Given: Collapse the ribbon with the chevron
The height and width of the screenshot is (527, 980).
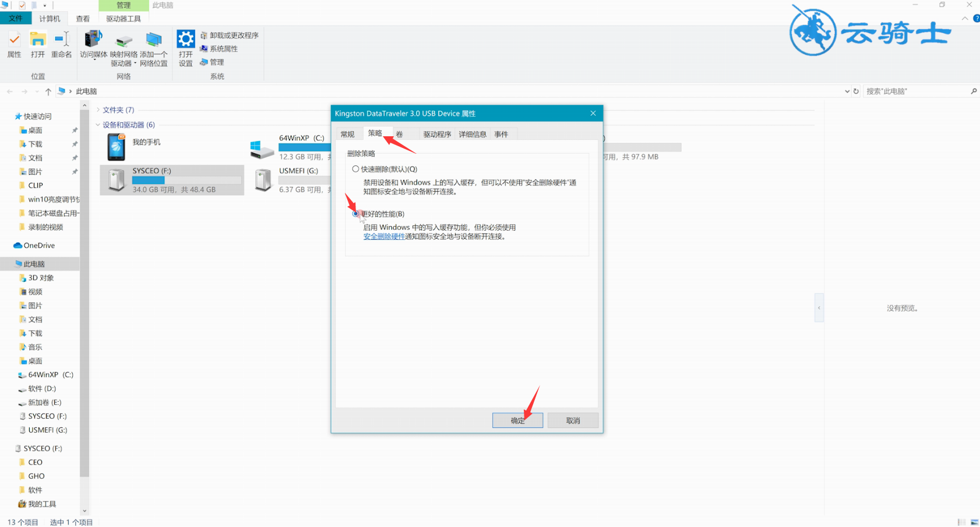Looking at the screenshot, I should point(965,19).
